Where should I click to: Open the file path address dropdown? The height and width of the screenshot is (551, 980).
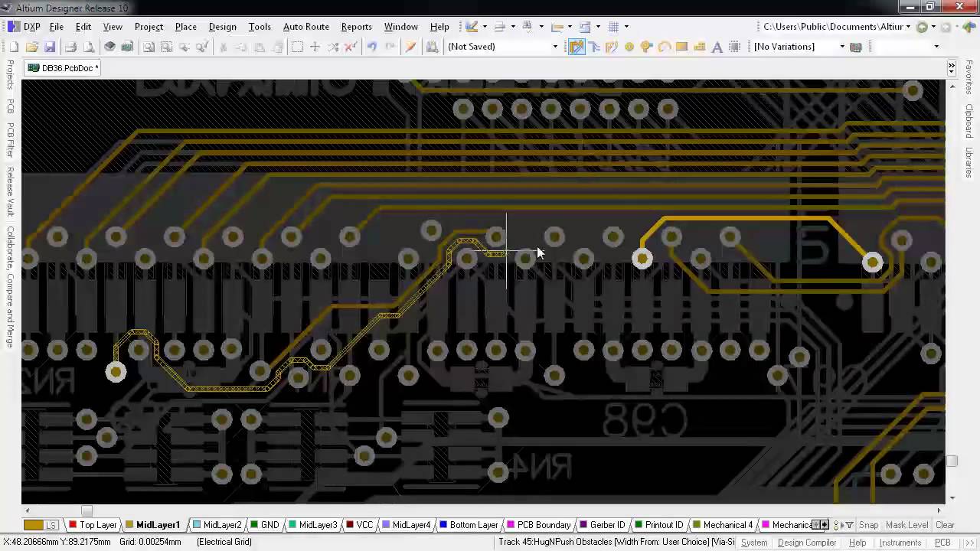(908, 27)
